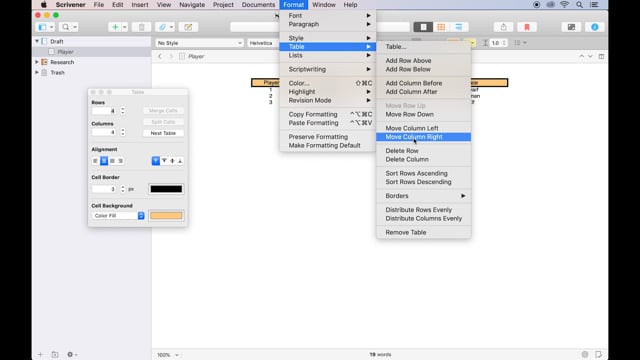Click the red bookmark icon
This screenshot has width=640, height=360.
(527, 27)
